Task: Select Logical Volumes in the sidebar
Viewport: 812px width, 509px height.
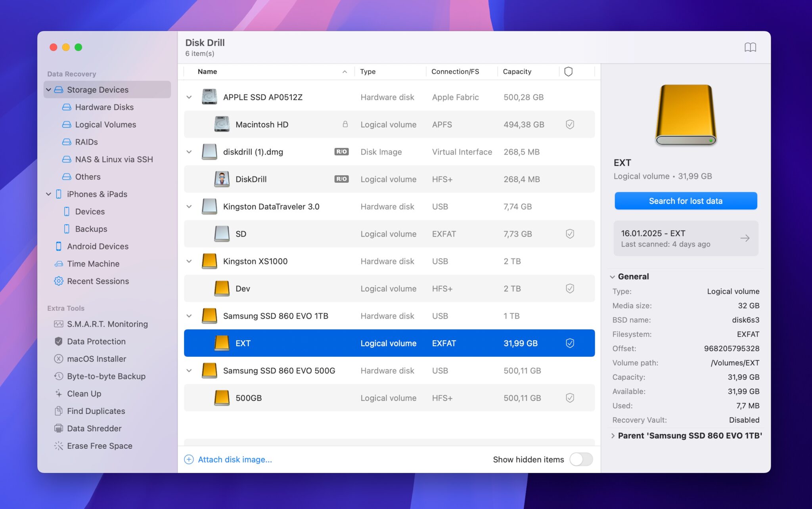Action: coord(105,124)
